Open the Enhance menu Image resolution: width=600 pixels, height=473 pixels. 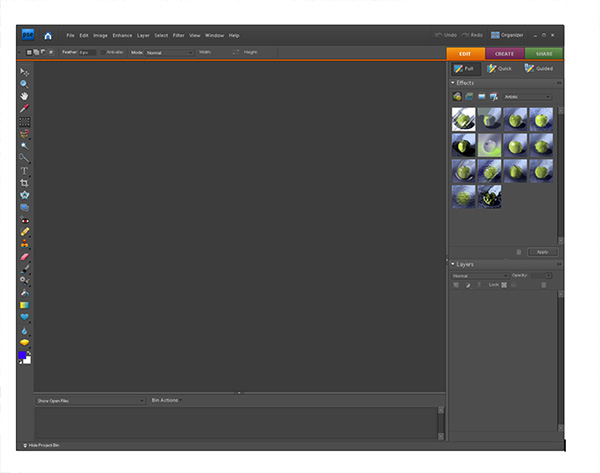tap(122, 36)
